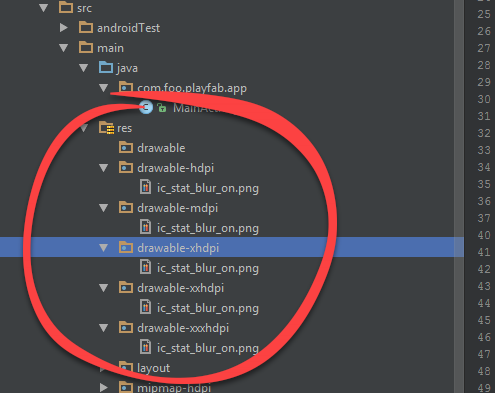Click the drawable-xhdpi folder icon

[126, 247]
